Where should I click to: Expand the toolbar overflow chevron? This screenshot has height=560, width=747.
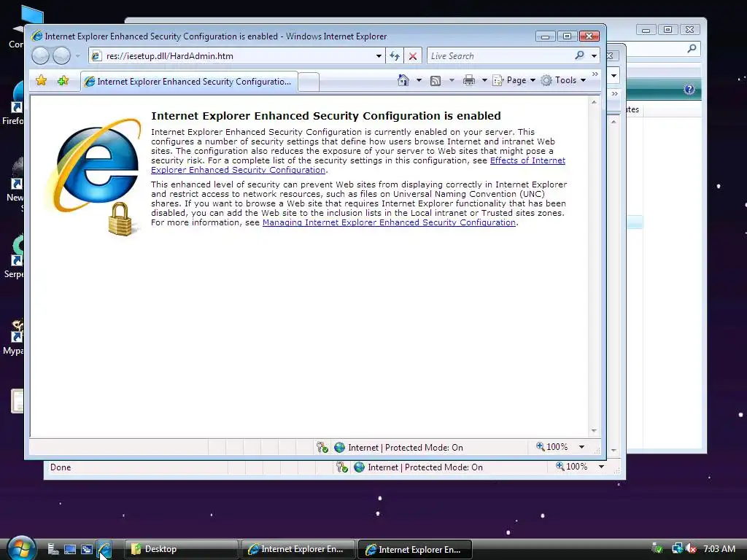point(595,74)
